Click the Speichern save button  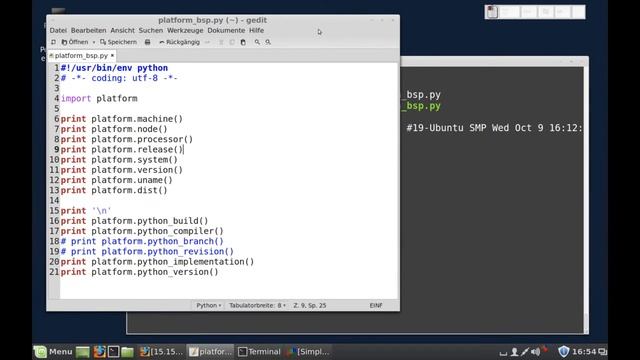pyautogui.click(x=118, y=42)
